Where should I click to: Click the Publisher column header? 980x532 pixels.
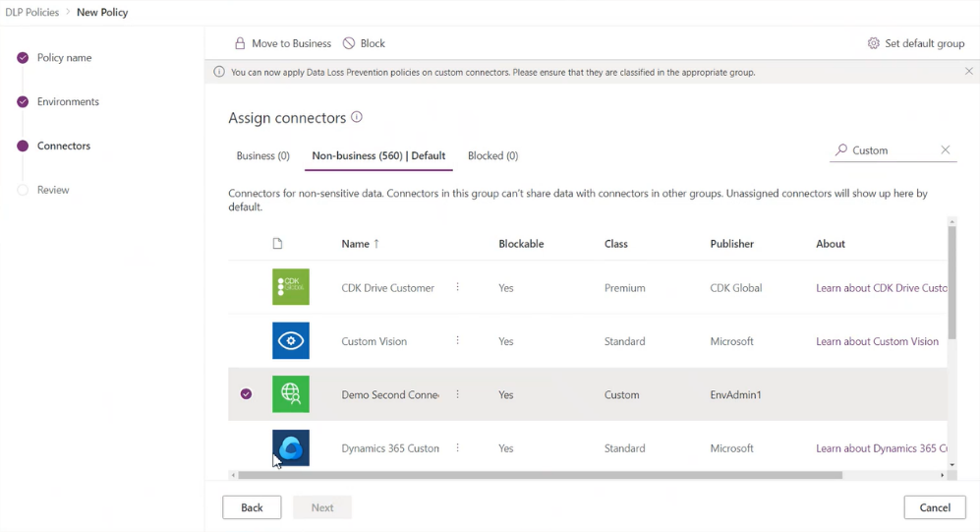(x=732, y=244)
